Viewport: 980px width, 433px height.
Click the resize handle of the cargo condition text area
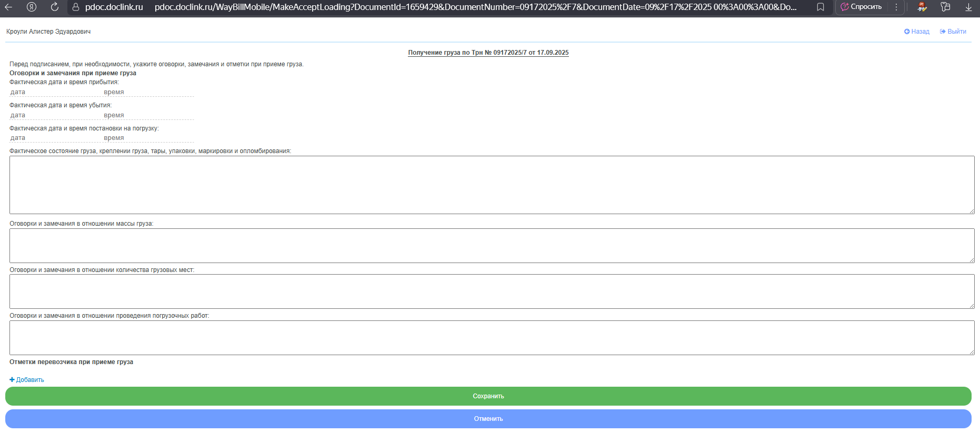pos(972,211)
